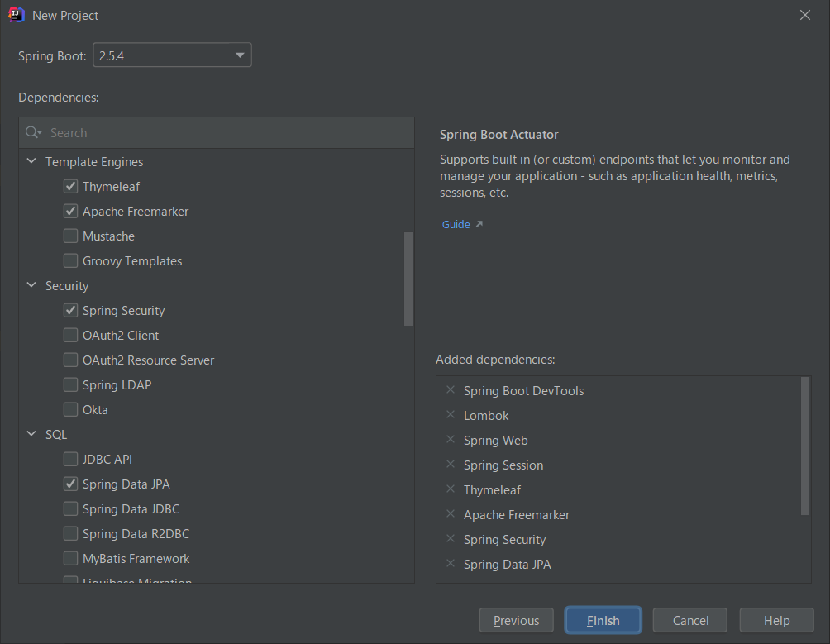This screenshot has width=830, height=644.
Task: Open the Spring Boot Actuator Guide link
Action: point(456,224)
